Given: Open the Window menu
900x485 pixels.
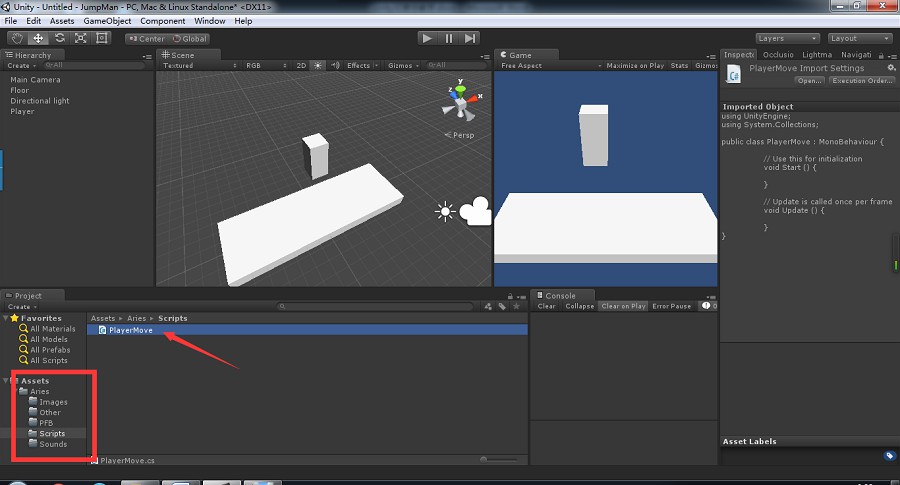Looking at the screenshot, I should (x=210, y=21).
